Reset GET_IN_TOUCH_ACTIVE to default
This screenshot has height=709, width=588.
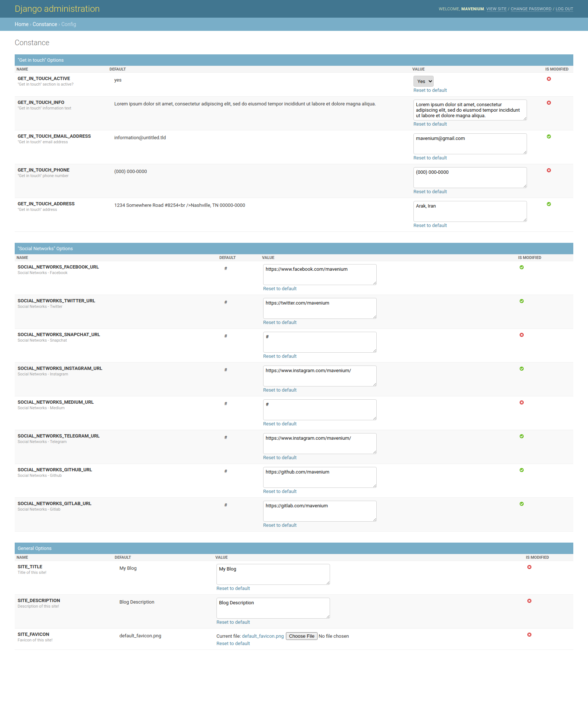click(x=430, y=90)
